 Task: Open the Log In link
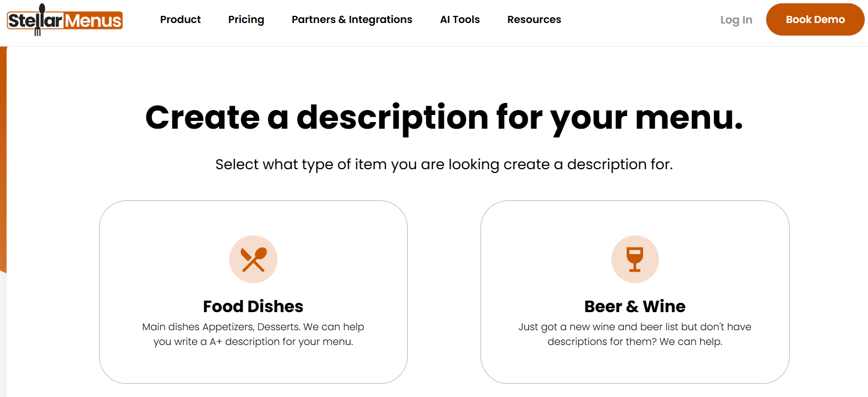(736, 20)
